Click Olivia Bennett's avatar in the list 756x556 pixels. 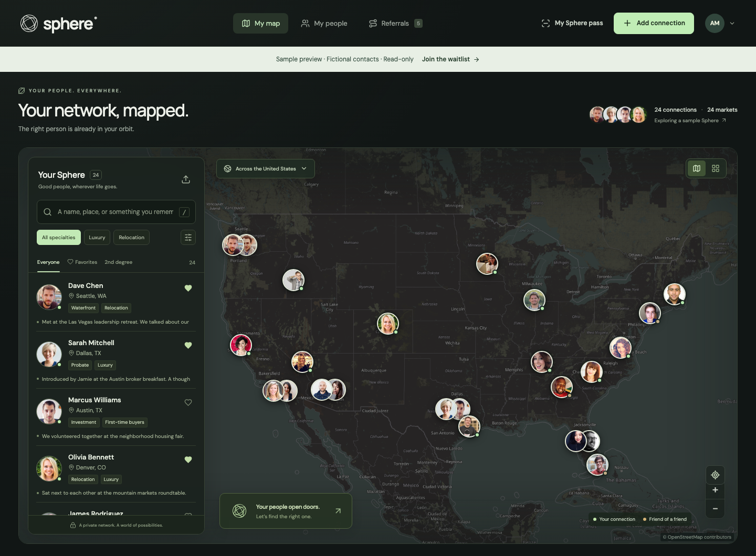coord(49,468)
